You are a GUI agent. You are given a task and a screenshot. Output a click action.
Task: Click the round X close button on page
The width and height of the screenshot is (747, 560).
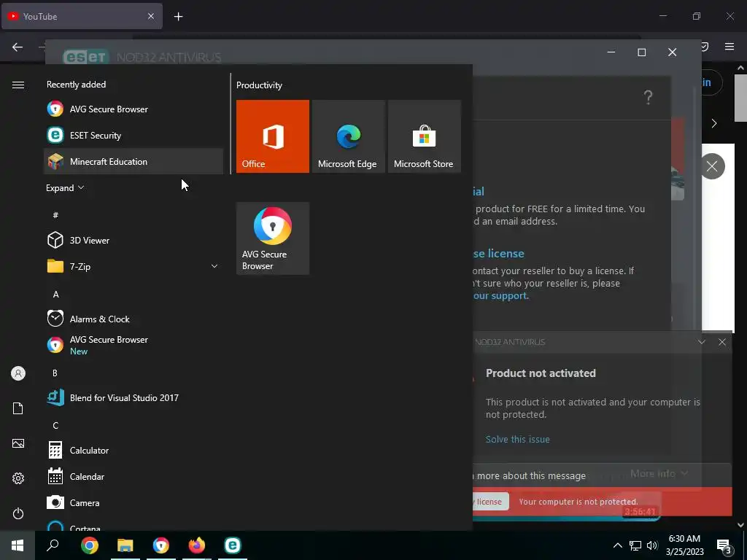point(712,166)
